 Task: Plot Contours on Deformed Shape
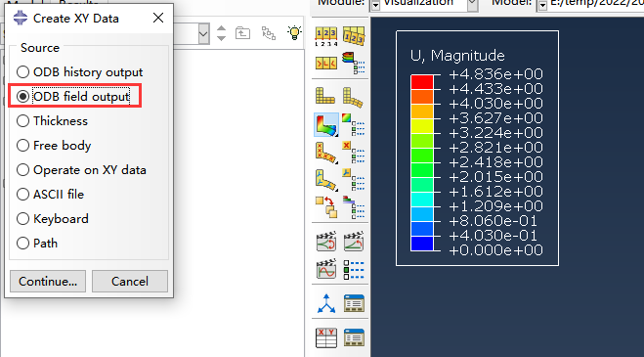(x=326, y=124)
